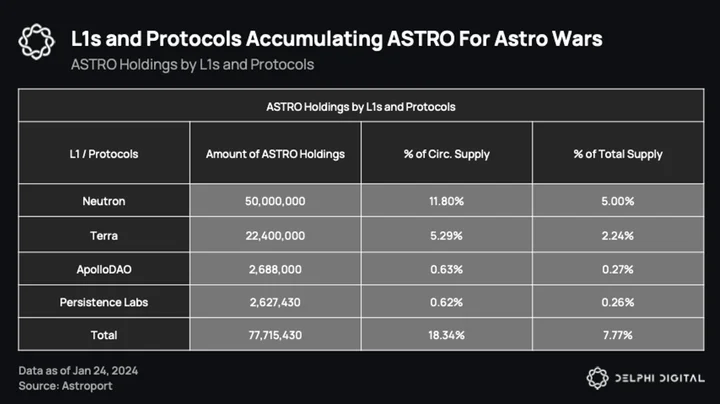Select the Terra row label

click(x=104, y=236)
